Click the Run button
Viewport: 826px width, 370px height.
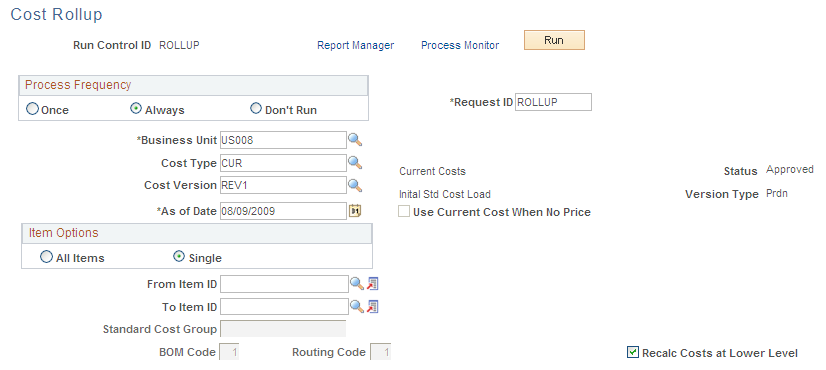click(x=554, y=40)
